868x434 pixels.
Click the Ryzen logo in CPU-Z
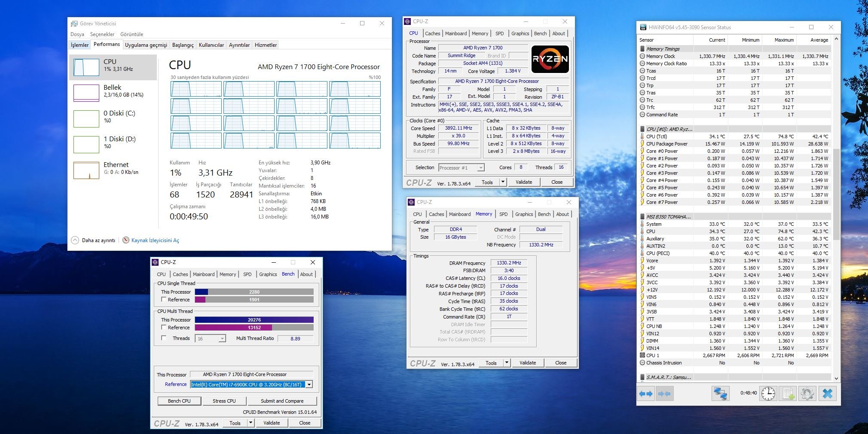[x=550, y=59]
